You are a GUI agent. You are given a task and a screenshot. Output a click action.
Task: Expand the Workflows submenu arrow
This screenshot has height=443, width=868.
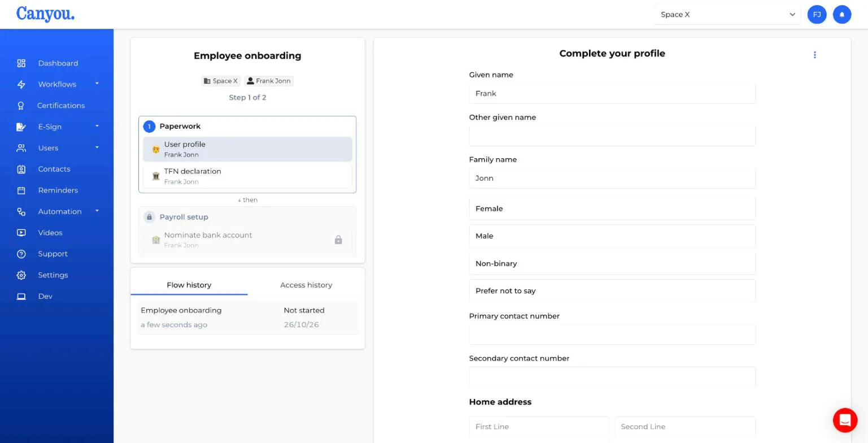(97, 84)
